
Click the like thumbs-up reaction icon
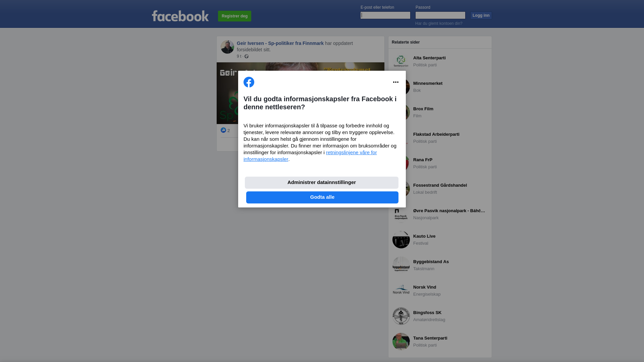click(223, 130)
